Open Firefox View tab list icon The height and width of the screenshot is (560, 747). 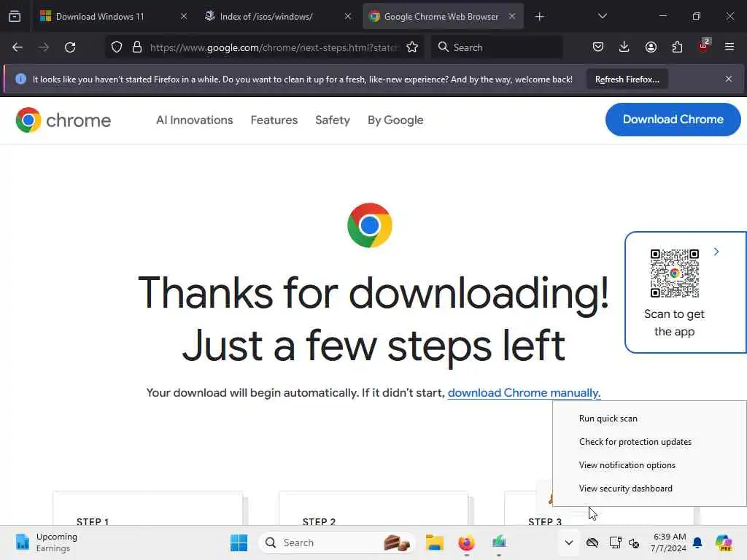pos(15,16)
